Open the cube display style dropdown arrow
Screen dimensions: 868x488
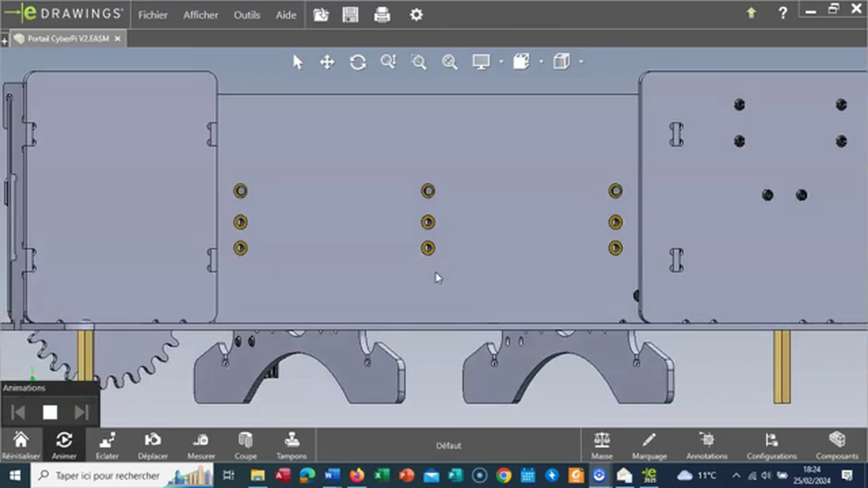[x=581, y=62]
